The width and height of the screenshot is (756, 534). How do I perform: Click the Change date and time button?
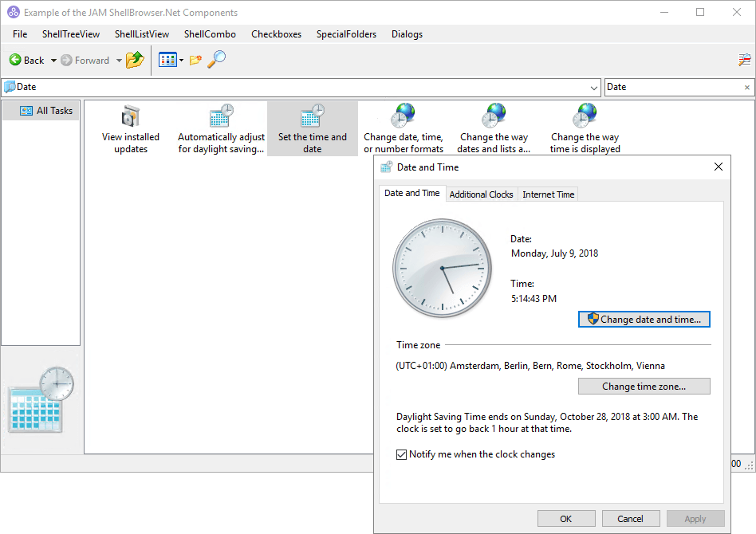(x=644, y=320)
